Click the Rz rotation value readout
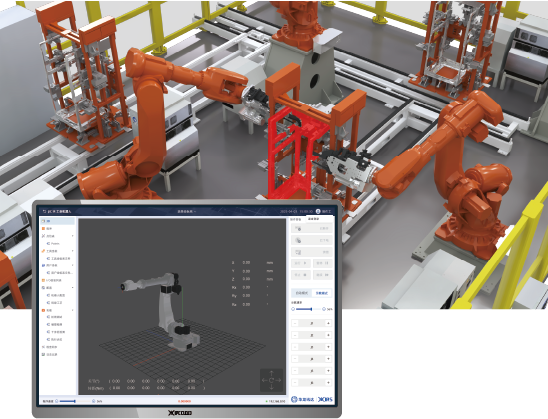 246,304
